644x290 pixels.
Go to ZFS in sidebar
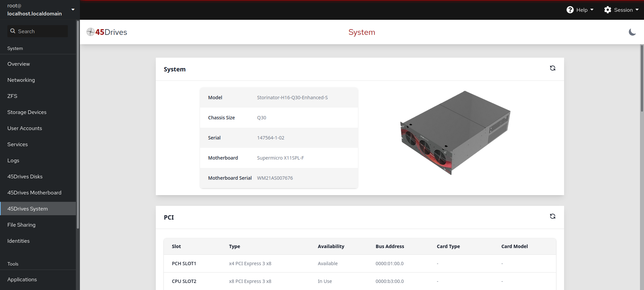click(x=38, y=96)
